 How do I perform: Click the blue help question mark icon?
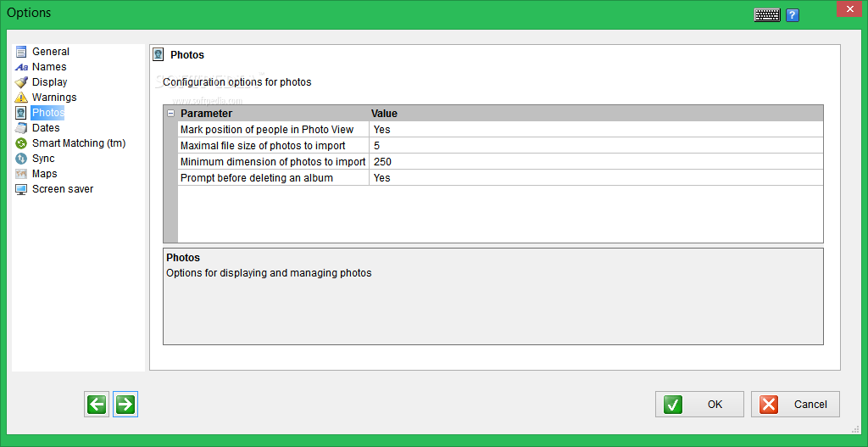793,15
